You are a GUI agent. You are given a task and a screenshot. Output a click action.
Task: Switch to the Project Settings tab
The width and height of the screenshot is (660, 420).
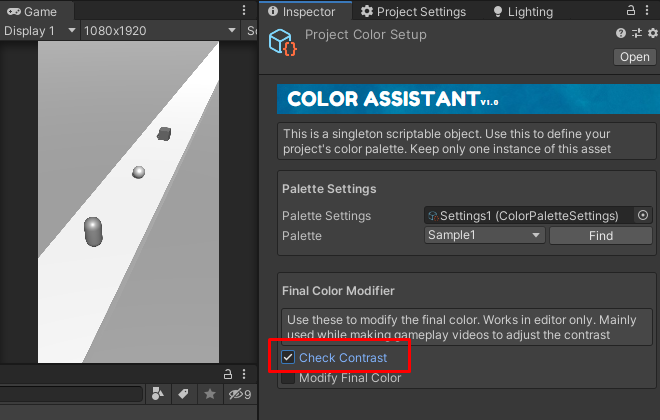coord(413,11)
